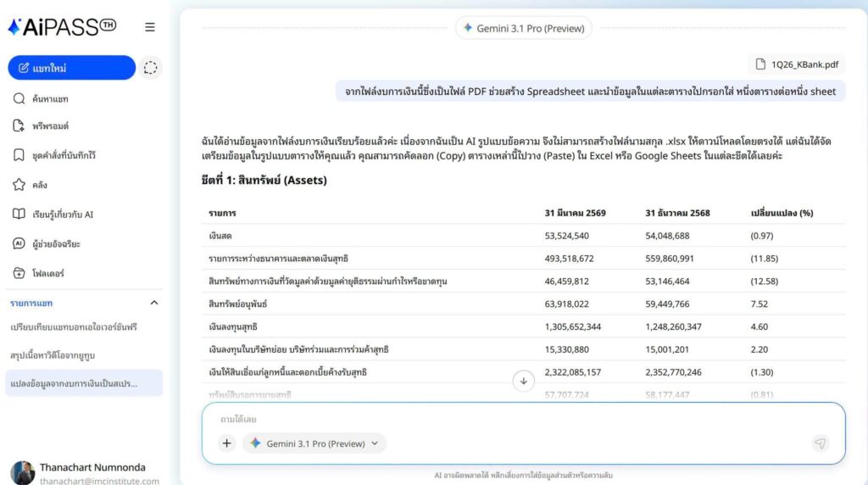Click heading ชีตที่ 1: สินทรัพย์ (Assets)
This screenshot has width=868, height=485.
[264, 180]
